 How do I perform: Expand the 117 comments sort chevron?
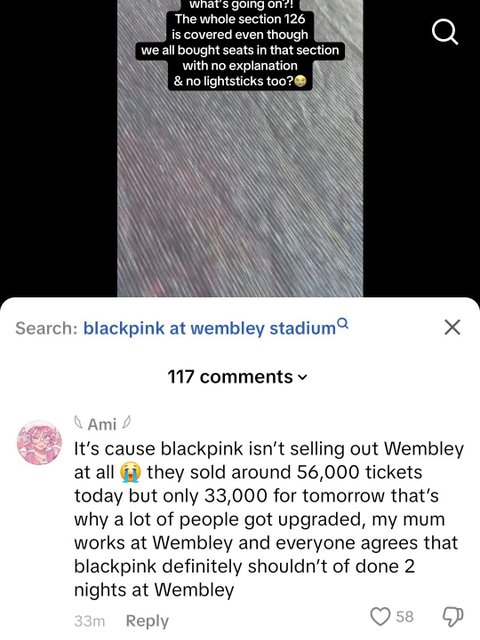click(x=302, y=378)
